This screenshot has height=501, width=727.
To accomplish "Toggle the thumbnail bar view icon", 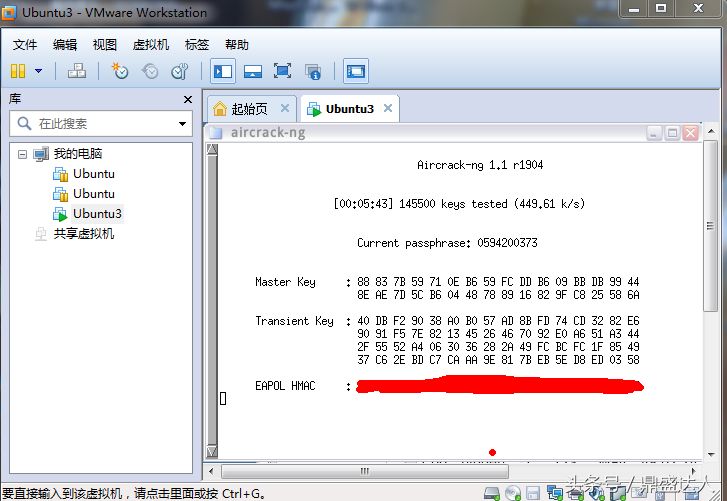I will point(253,71).
